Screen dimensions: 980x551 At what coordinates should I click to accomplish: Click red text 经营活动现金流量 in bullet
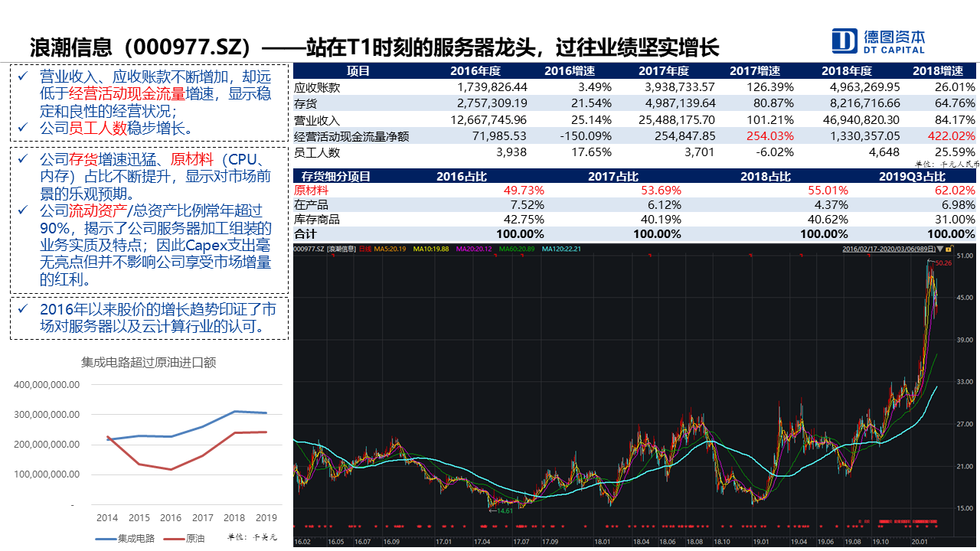coord(127,94)
